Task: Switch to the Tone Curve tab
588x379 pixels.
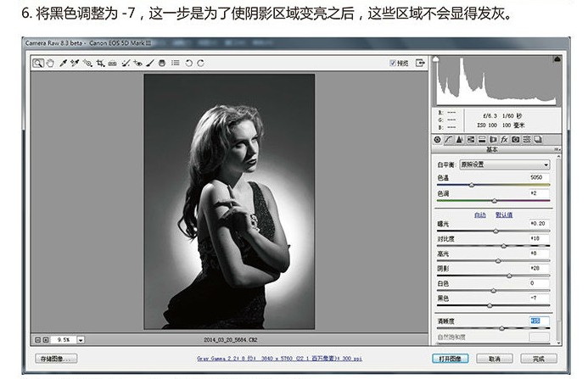Action: [448, 139]
